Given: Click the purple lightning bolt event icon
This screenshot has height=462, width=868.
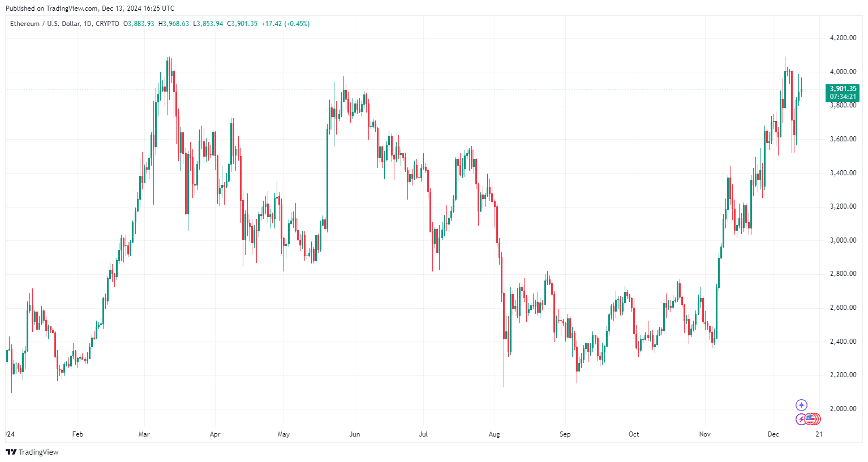Looking at the screenshot, I should [x=801, y=419].
